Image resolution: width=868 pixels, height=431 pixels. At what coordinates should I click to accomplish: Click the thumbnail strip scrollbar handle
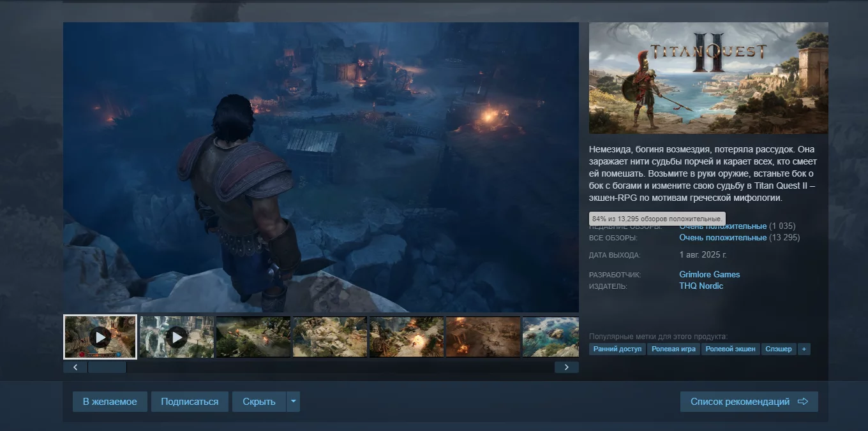pyautogui.click(x=107, y=367)
